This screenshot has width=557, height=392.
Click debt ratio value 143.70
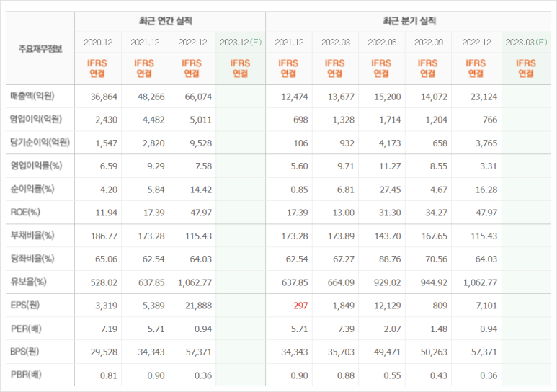pyautogui.click(x=388, y=236)
